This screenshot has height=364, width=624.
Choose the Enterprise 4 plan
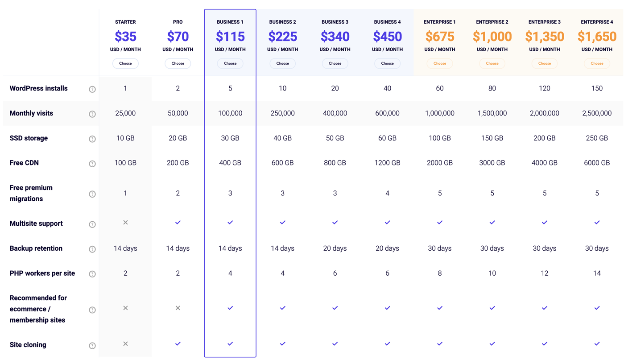click(x=597, y=63)
